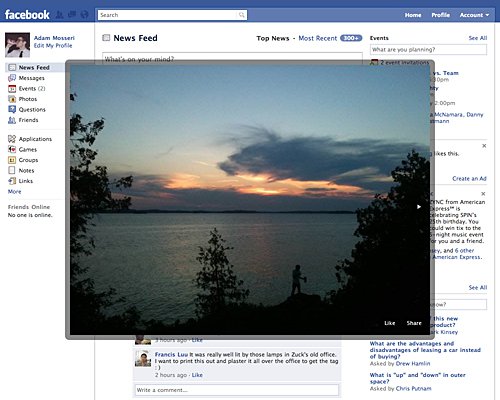Go to next photo with arrow
Screen dimensions: 500x400
[x=419, y=207]
